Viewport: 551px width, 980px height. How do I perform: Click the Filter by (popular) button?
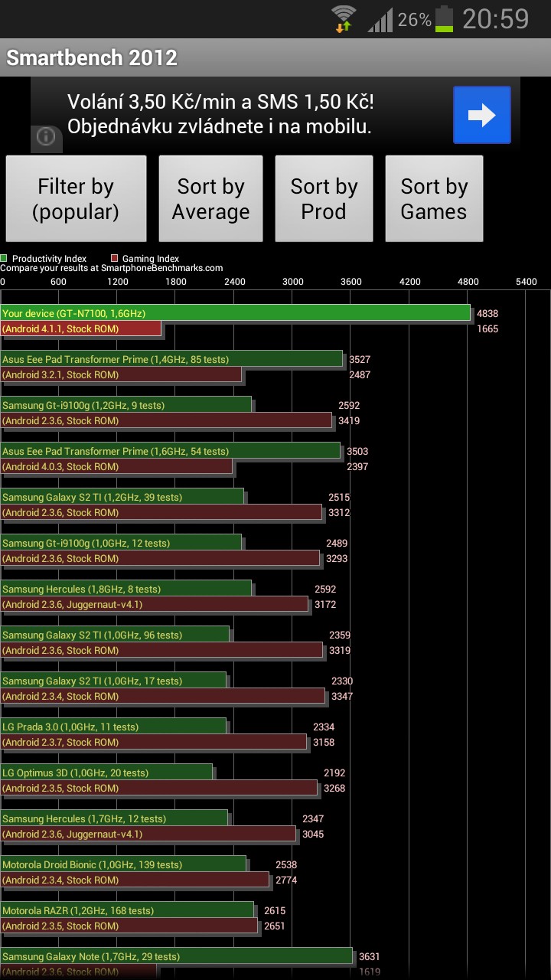coord(76,199)
